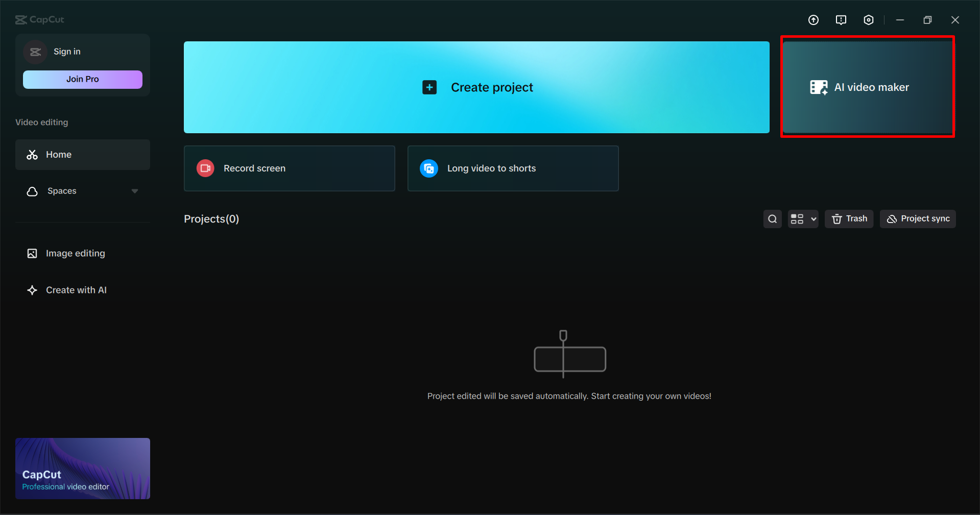Switch projects to grid view layout
Screen dimensions: 980x515
[797, 219]
